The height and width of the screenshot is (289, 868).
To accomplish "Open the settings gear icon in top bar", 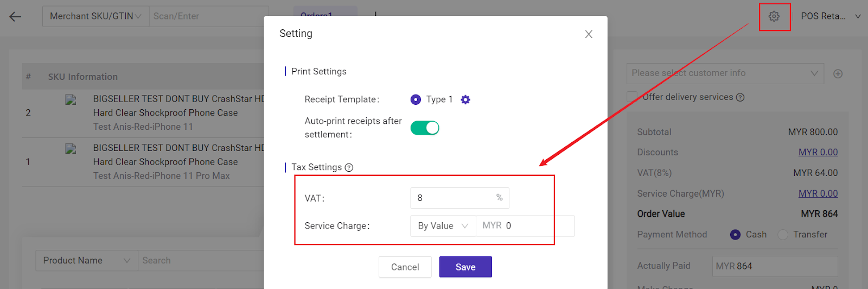I will pos(774,16).
